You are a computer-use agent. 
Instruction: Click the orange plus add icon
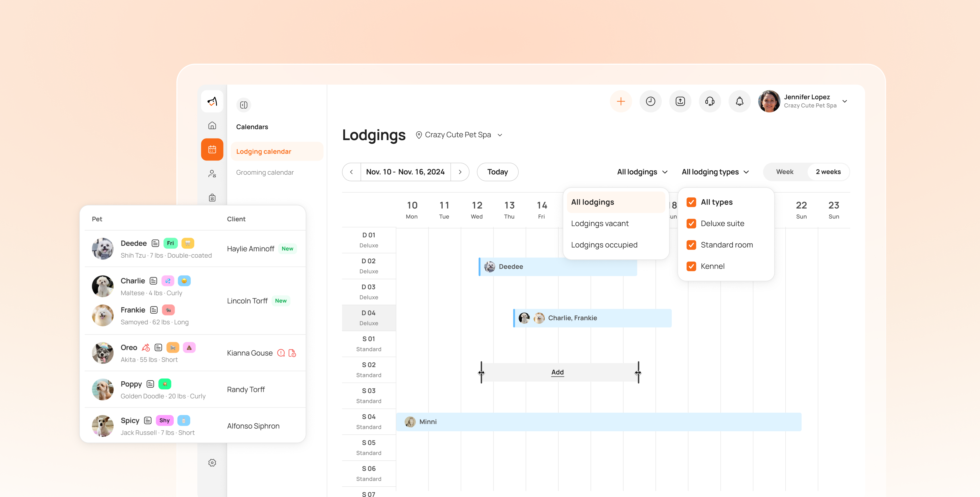[x=621, y=101]
